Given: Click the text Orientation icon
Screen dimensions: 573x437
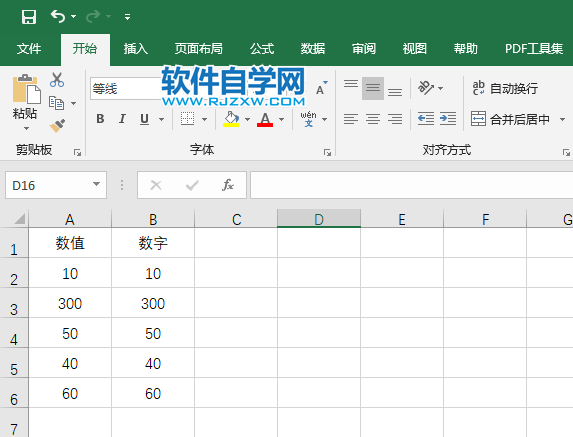Looking at the screenshot, I should (x=426, y=88).
